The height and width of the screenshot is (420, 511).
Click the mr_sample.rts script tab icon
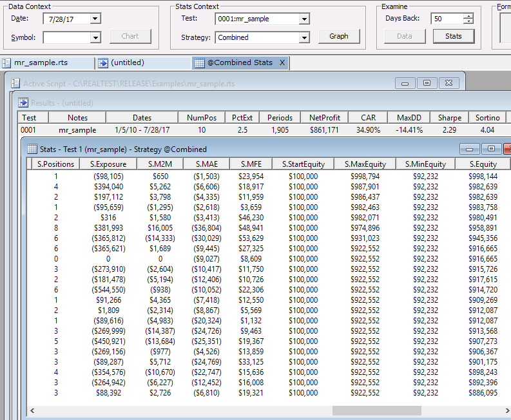click(7, 63)
